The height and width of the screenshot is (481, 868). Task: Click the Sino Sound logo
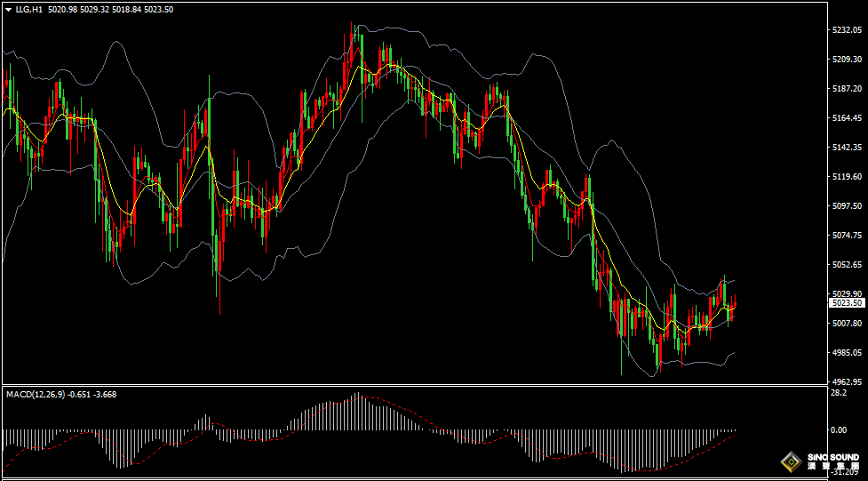pos(820,461)
